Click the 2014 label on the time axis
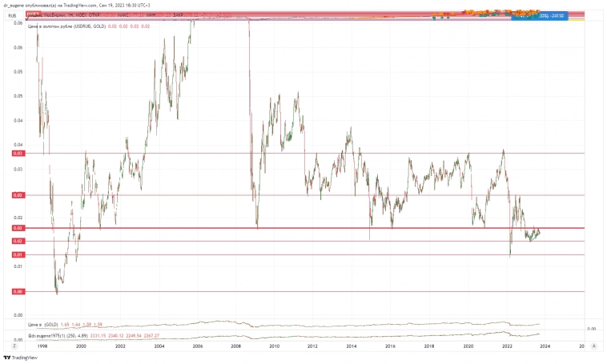Screen dimensions: 607x364 (x=351, y=346)
